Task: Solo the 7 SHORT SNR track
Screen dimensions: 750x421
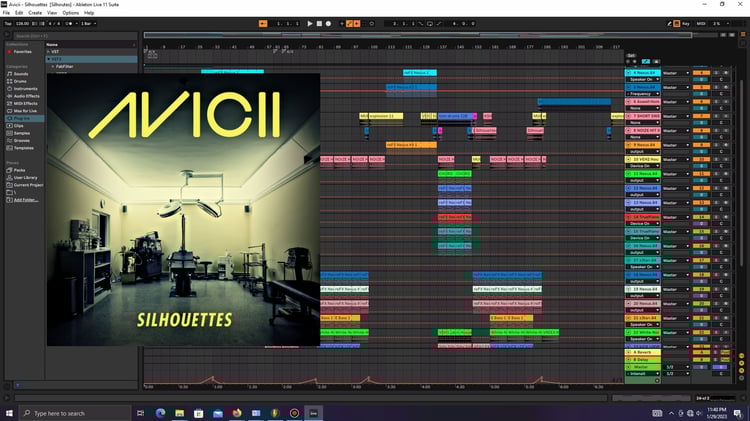Action: [716, 116]
